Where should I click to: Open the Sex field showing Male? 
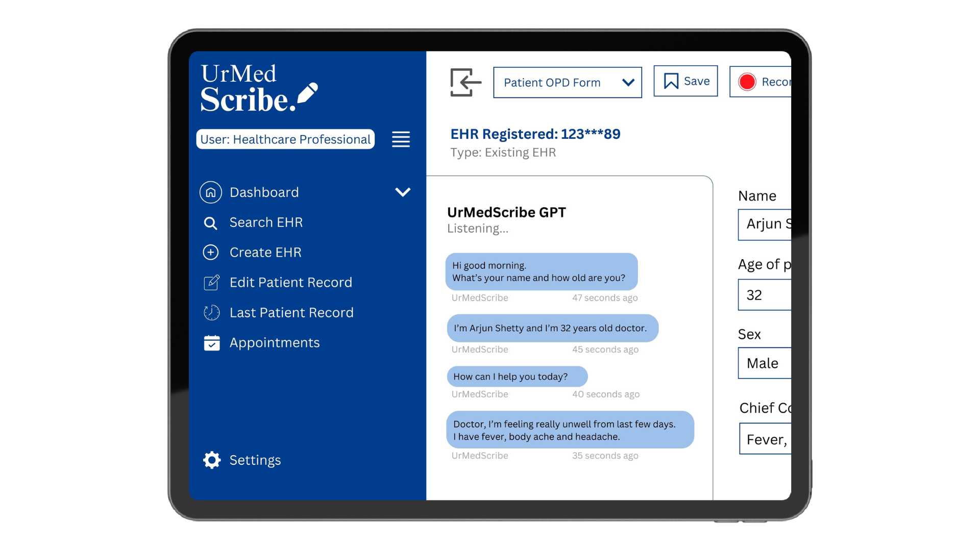pyautogui.click(x=764, y=363)
